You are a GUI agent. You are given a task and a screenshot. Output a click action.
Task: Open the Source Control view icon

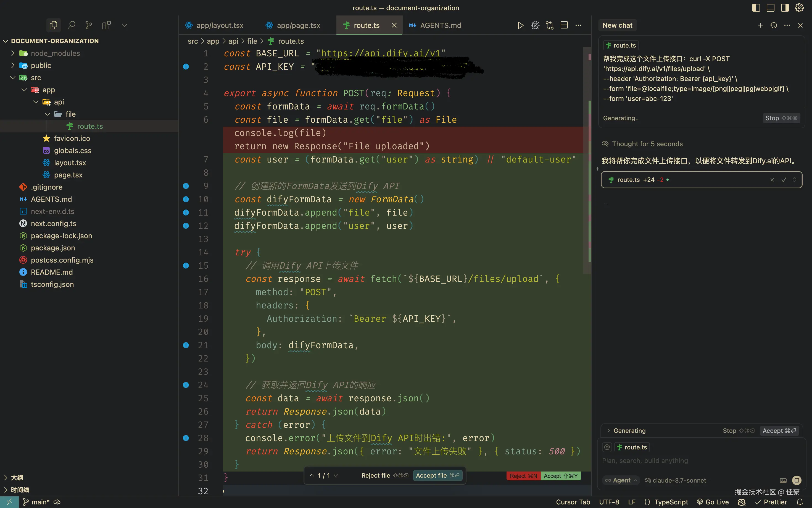(x=89, y=25)
